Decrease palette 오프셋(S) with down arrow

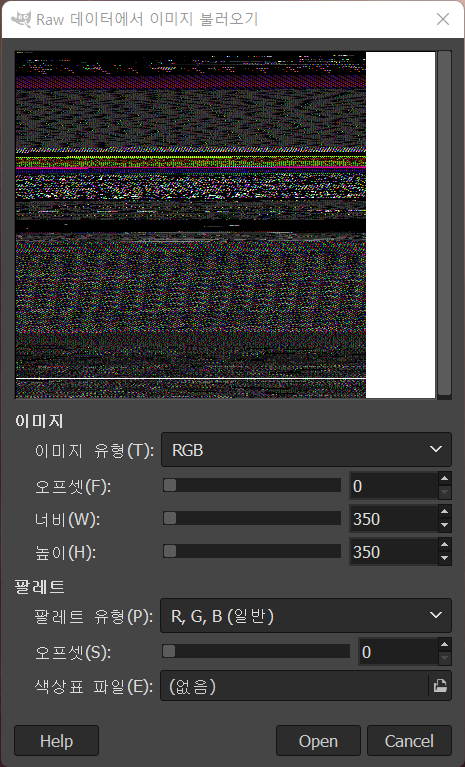[x=444, y=658]
